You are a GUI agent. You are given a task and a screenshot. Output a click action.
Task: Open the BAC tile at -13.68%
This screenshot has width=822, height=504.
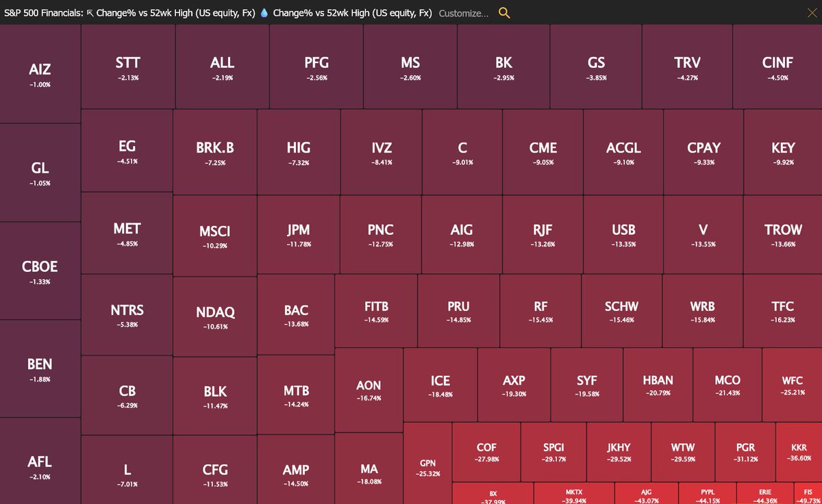(296, 315)
